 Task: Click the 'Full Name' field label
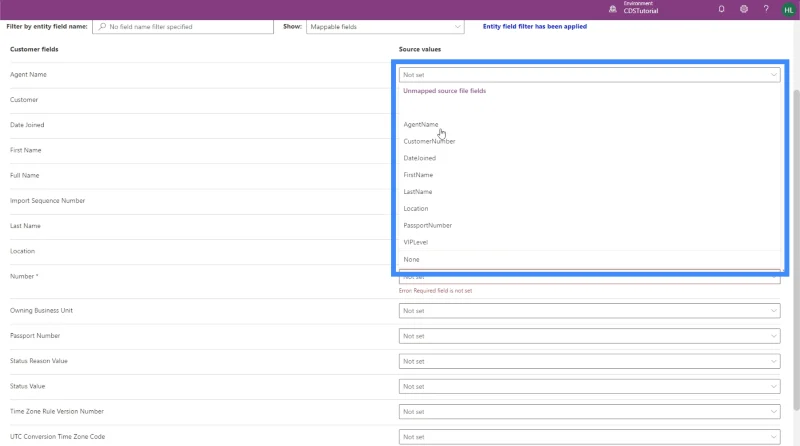coord(24,176)
